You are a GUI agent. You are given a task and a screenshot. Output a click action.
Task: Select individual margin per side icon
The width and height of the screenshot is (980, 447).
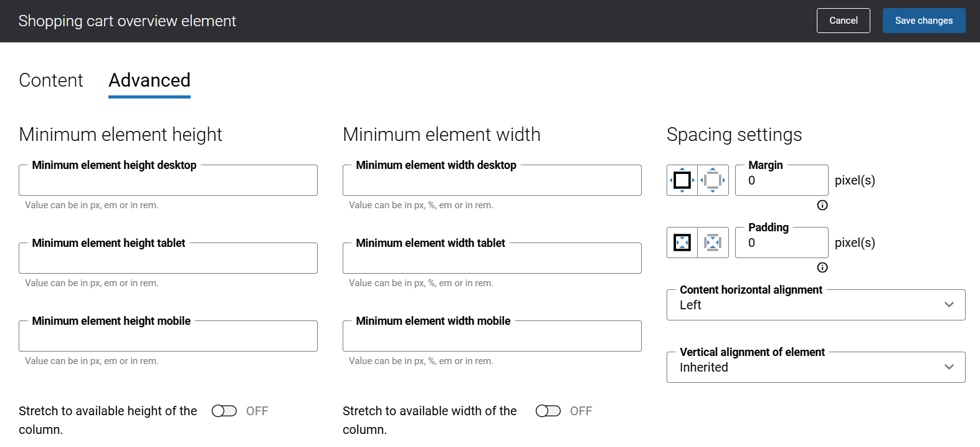click(x=713, y=180)
